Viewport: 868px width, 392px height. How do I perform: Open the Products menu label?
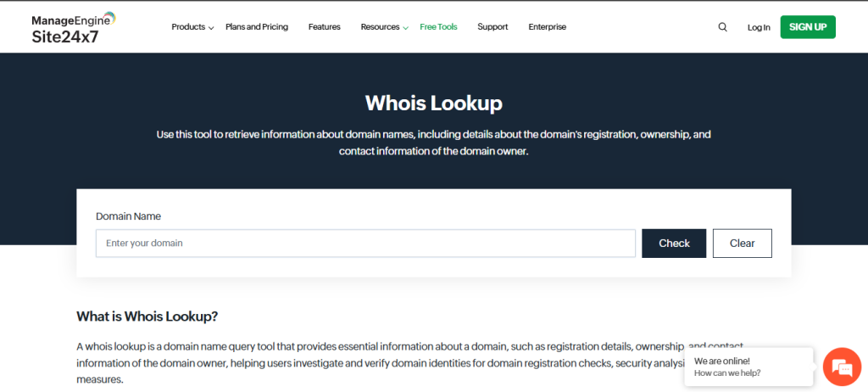(x=187, y=27)
